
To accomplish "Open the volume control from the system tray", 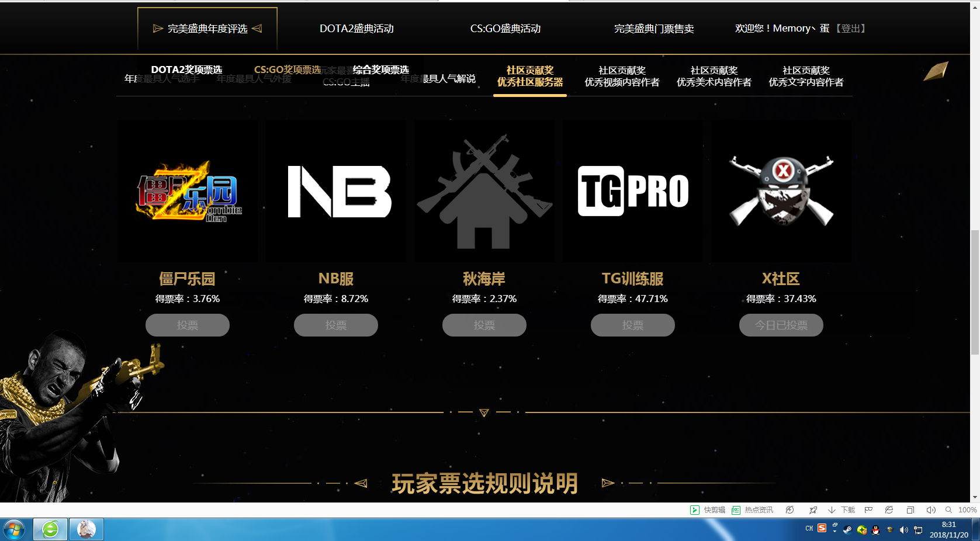I will (903, 529).
